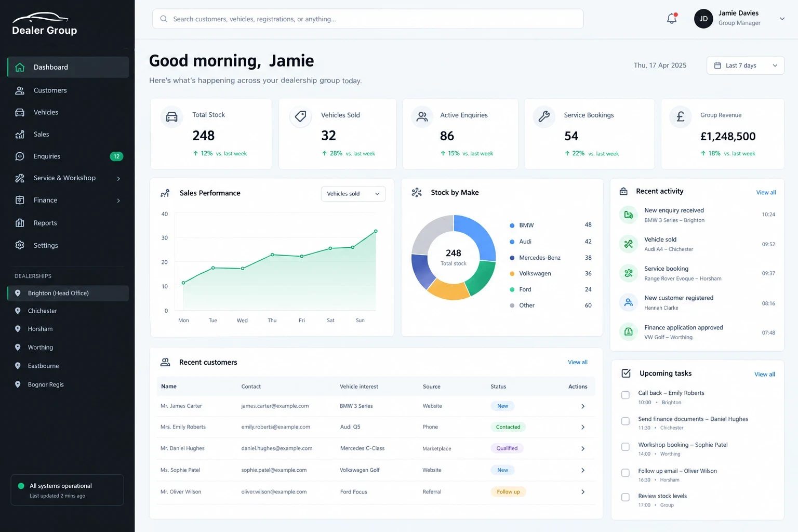Click the Sales Performance chart icon
The height and width of the screenshot is (532, 798).
[165, 193]
